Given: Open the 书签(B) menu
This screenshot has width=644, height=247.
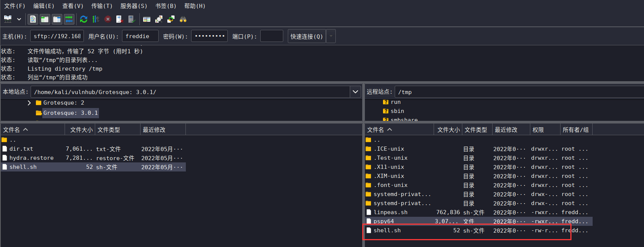Looking at the screenshot, I should tap(166, 6).
